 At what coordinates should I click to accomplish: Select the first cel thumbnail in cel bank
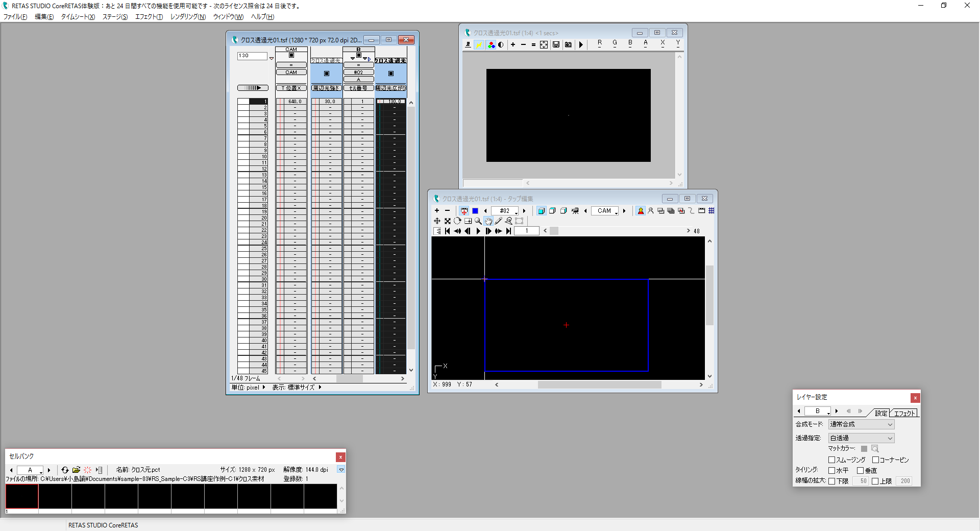point(22,496)
